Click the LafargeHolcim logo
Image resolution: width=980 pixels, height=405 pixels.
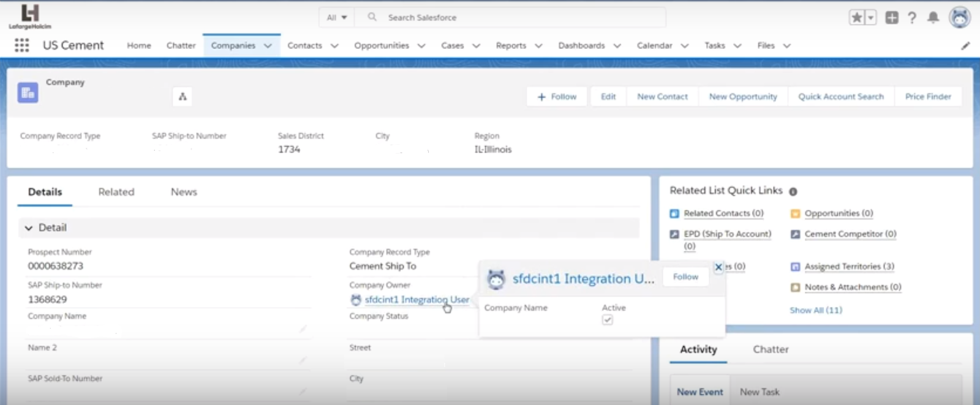(29, 17)
